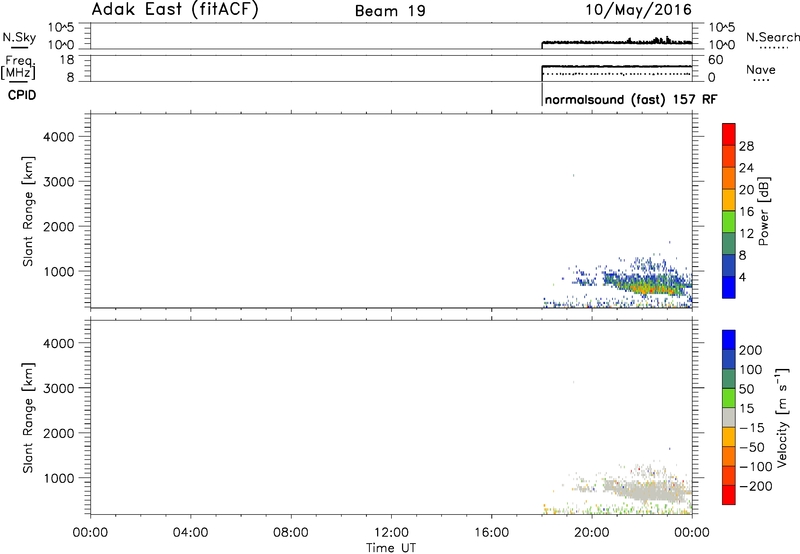Click the backscatter cluster in Power panel
Screen dimensions: 800x554
(x=645, y=285)
